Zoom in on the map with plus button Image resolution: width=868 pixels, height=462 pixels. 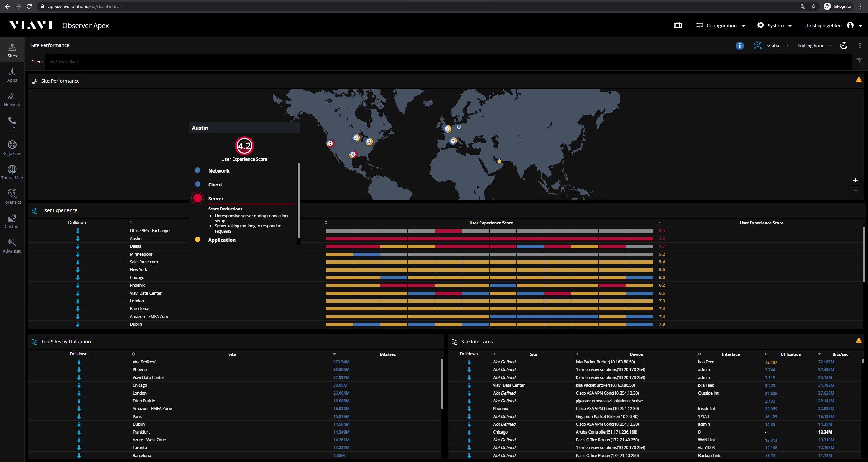(855, 180)
